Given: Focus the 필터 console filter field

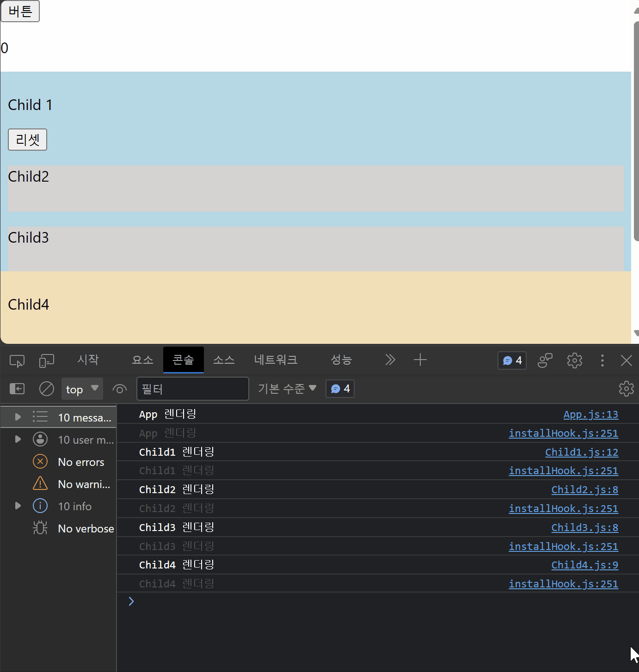Looking at the screenshot, I should click(193, 389).
